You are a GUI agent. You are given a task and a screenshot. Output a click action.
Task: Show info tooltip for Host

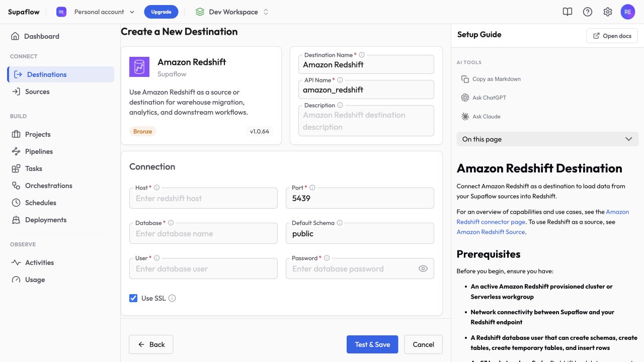[x=156, y=188]
